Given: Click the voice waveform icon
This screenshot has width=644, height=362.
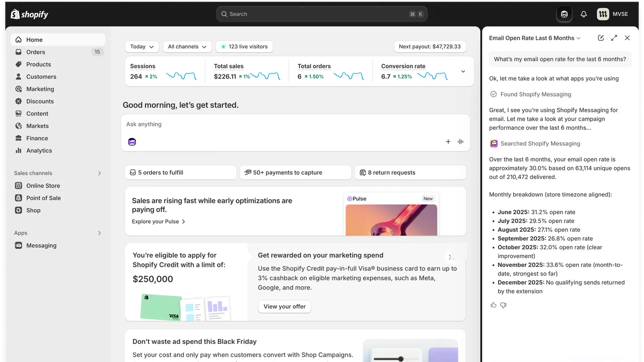Looking at the screenshot, I should 460,142.
